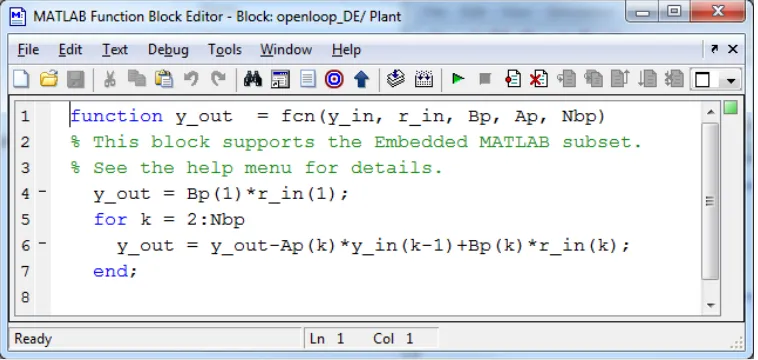Click the Redo arrow icon
The width and height of the screenshot is (758, 360).
pyautogui.click(x=219, y=79)
